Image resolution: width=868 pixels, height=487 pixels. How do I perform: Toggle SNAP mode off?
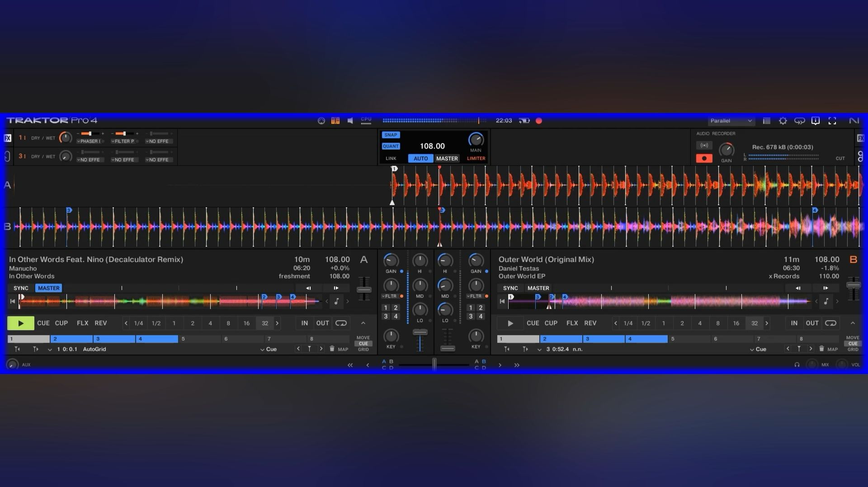click(391, 135)
